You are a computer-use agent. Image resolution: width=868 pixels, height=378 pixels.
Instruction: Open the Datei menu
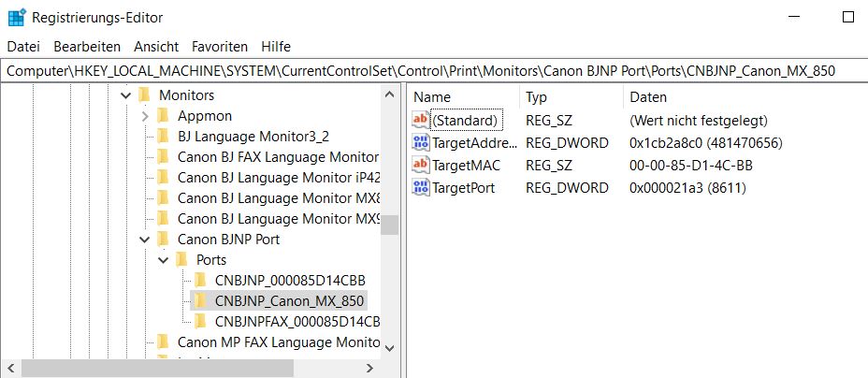coord(22,47)
